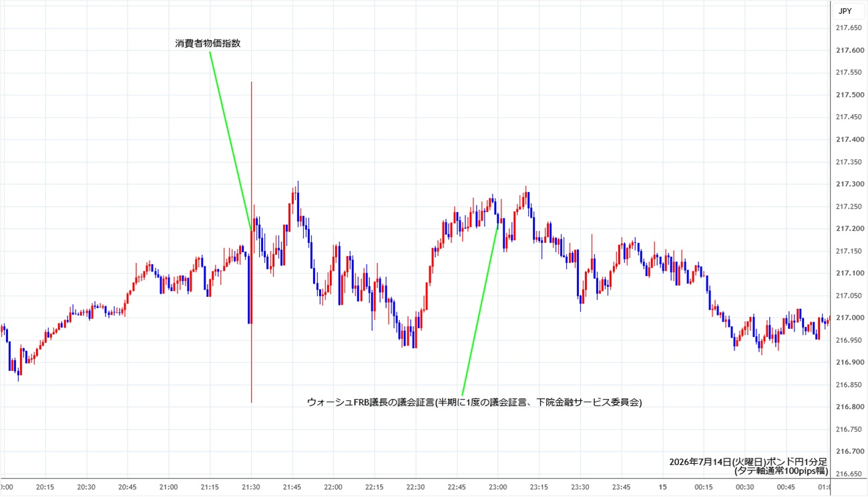Click the 216.850 price axis label

tap(848, 385)
